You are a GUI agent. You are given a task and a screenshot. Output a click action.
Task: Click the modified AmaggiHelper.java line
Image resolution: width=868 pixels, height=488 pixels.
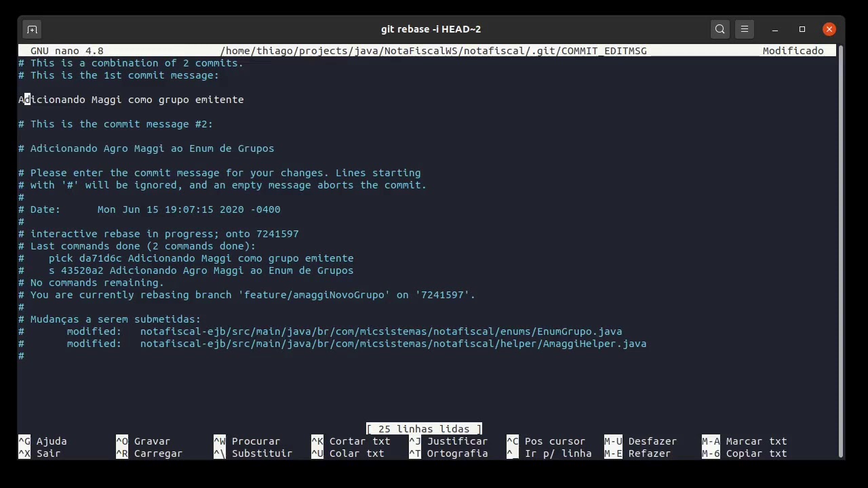click(332, 344)
